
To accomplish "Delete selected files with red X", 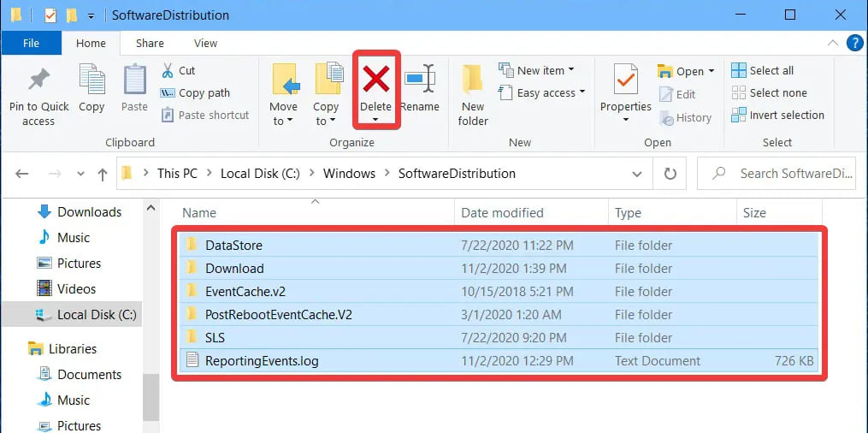I will click(x=376, y=79).
